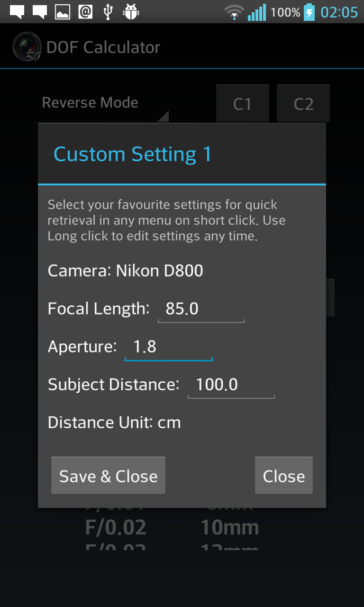Tap the email @ notification icon

click(x=86, y=12)
